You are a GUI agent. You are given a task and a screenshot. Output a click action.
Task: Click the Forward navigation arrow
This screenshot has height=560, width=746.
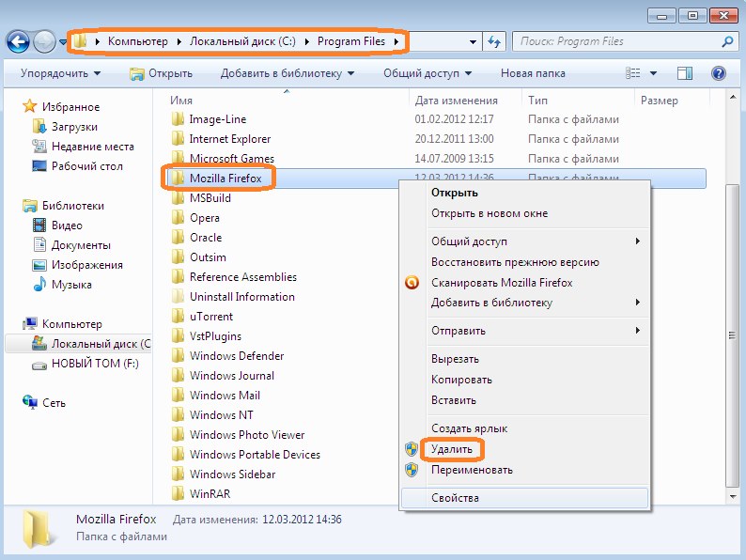(x=45, y=42)
